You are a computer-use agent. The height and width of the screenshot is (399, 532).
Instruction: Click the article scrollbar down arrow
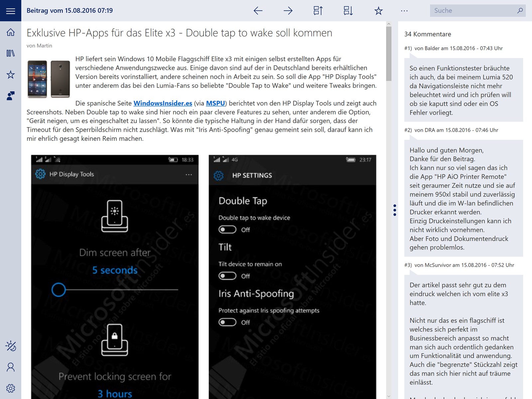click(389, 396)
